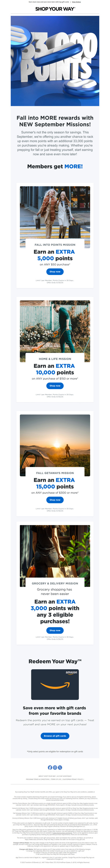Click the Browse all gift cards button
This screenshot has height=868, width=110.
(x=55, y=736)
